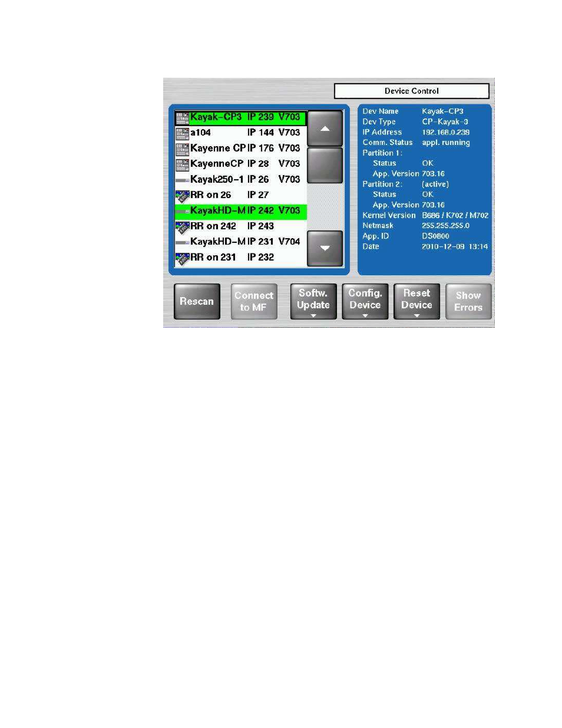Click Partition 2 (active) text
This screenshot has width=562, height=728.
[x=435, y=185]
